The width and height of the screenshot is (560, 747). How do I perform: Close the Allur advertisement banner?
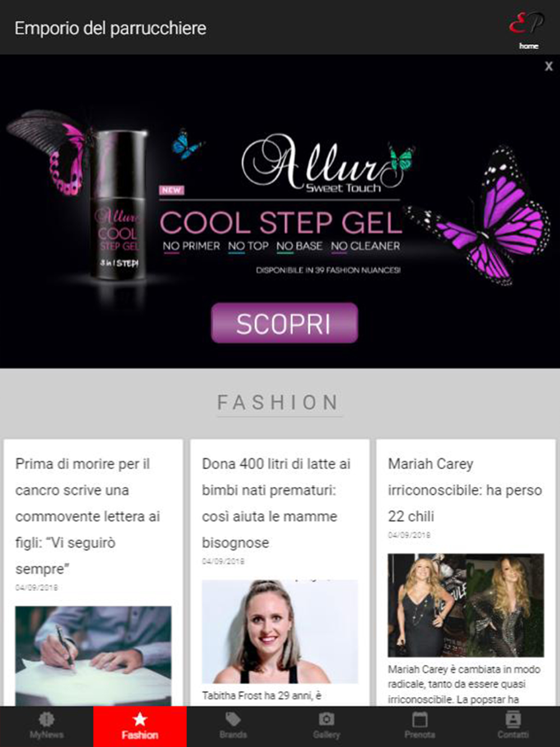(x=549, y=66)
